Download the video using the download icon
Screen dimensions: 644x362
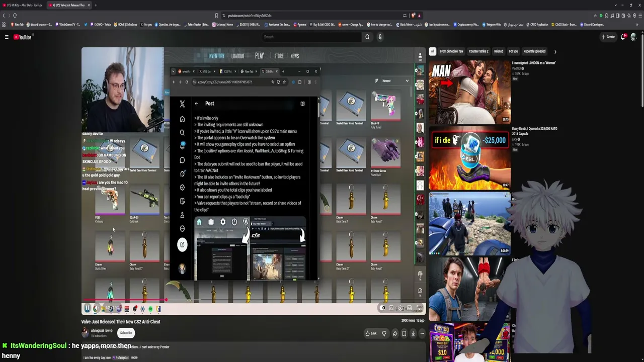(x=413, y=333)
